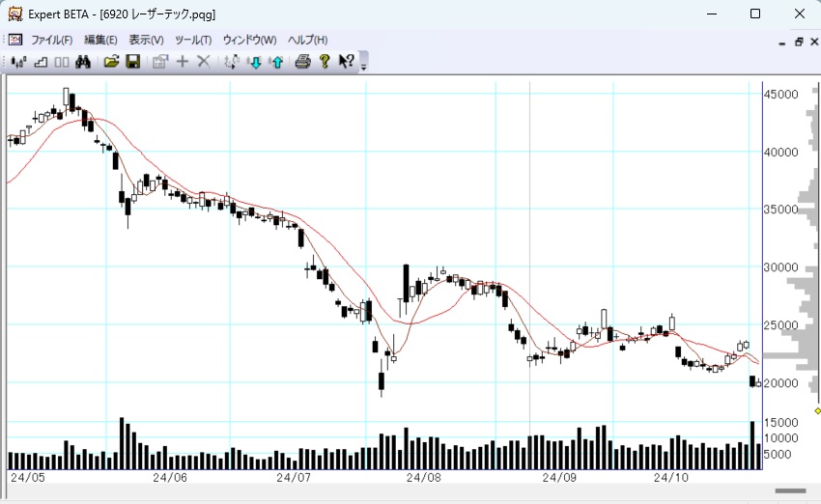Click the step-line chart type icon
Screen dimensions: 821x504
pyautogui.click(x=41, y=62)
